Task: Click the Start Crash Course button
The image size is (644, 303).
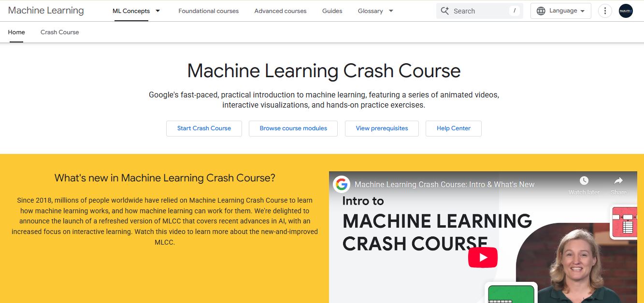Action: [x=204, y=128]
